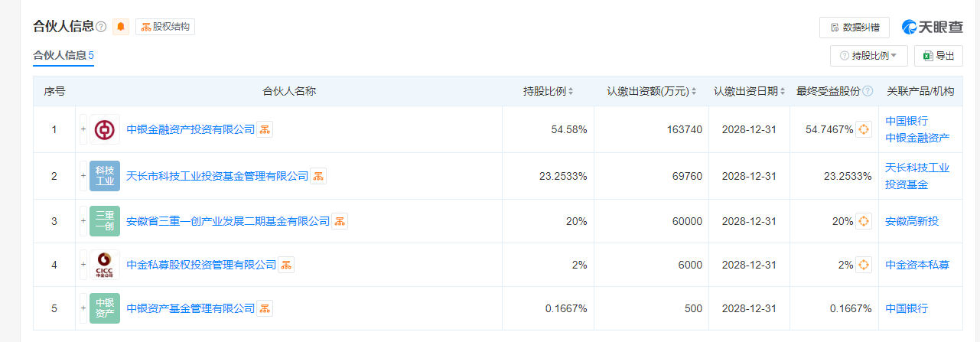Open the 安徽高新投 related link

point(911,221)
